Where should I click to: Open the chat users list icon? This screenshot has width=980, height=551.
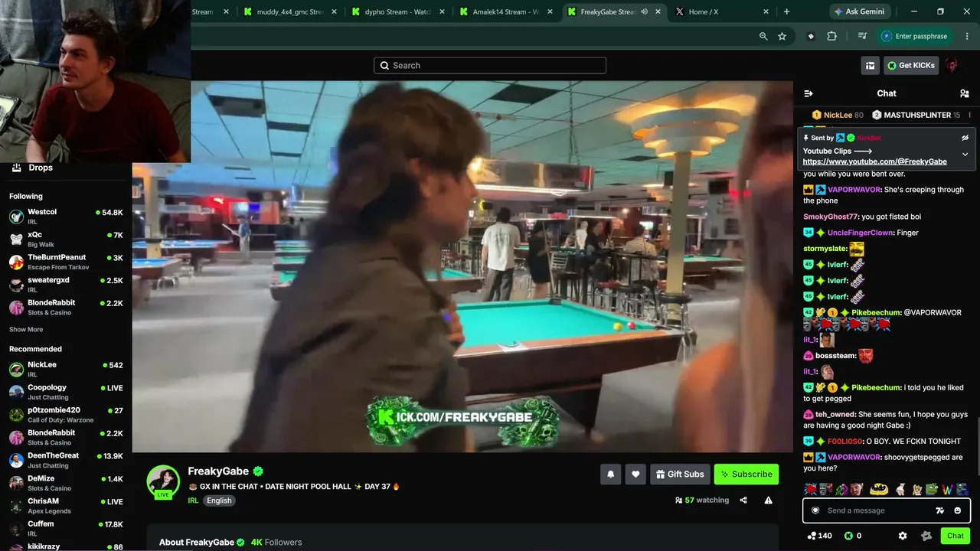pyautogui.click(x=964, y=93)
